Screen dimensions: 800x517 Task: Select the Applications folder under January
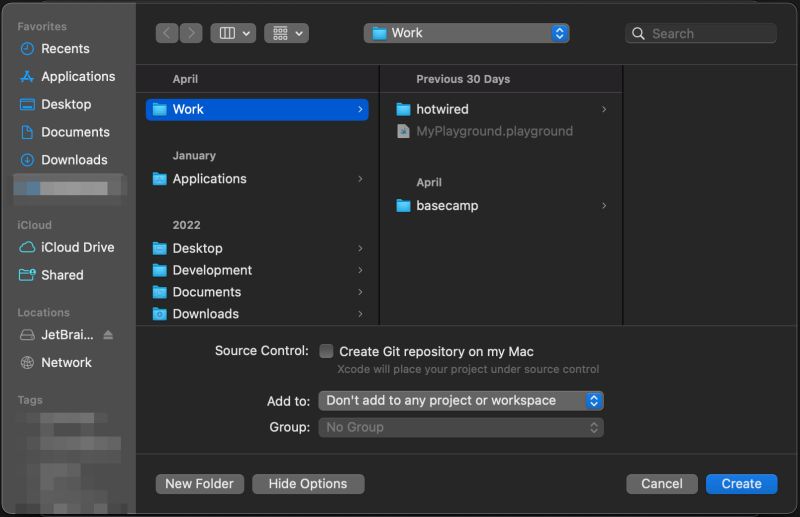257,179
